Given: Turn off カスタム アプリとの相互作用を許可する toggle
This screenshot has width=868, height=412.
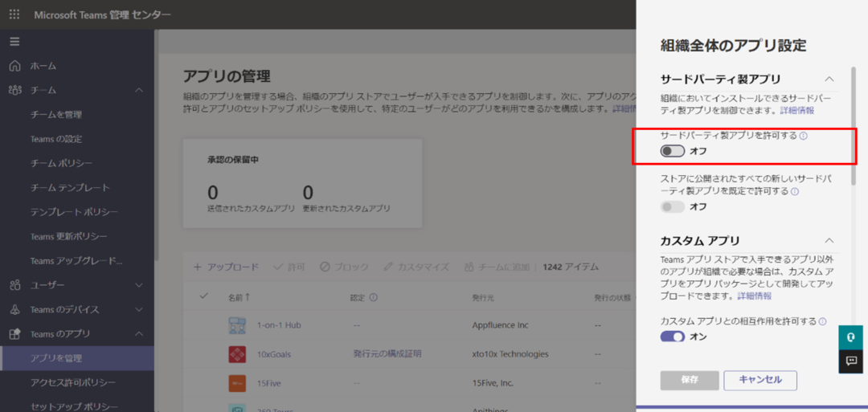Looking at the screenshot, I should click(672, 337).
